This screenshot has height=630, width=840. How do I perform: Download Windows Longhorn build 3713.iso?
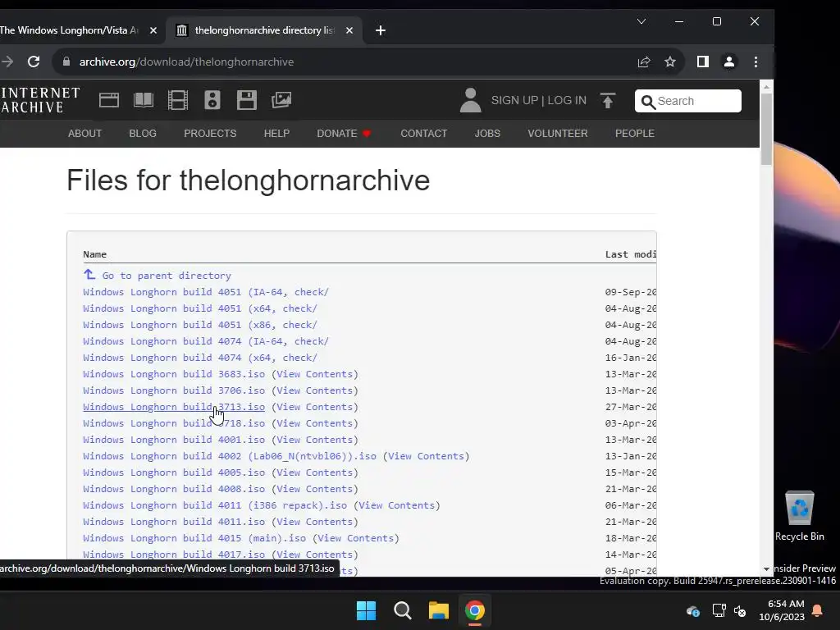pos(174,407)
